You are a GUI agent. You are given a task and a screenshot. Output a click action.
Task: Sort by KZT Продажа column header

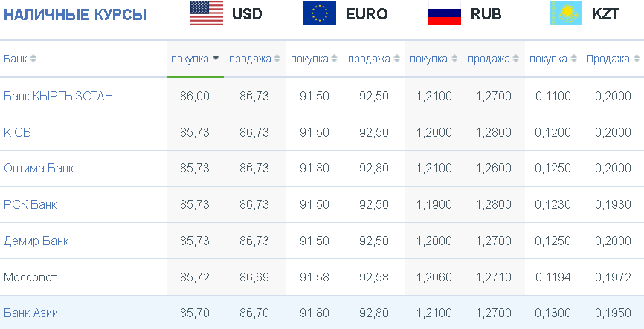click(613, 59)
